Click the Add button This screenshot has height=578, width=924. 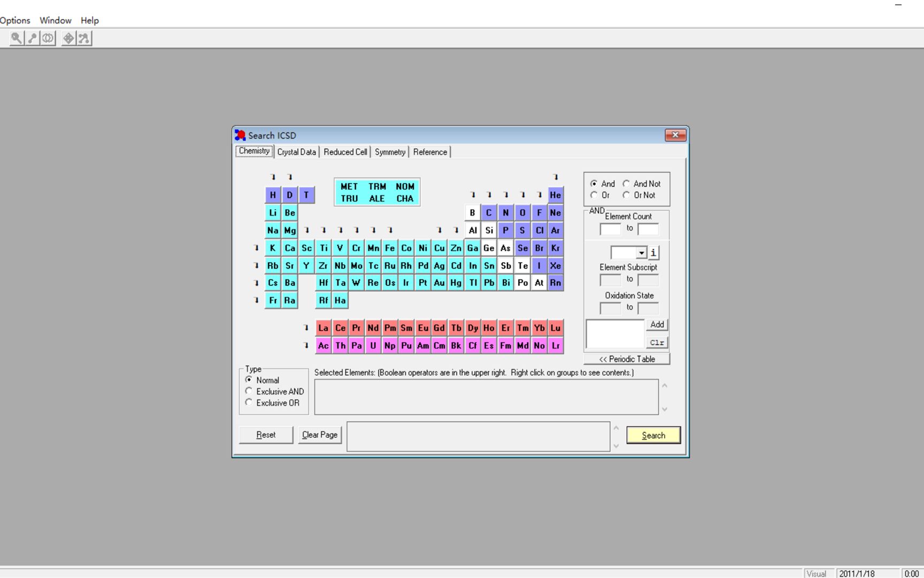(657, 324)
